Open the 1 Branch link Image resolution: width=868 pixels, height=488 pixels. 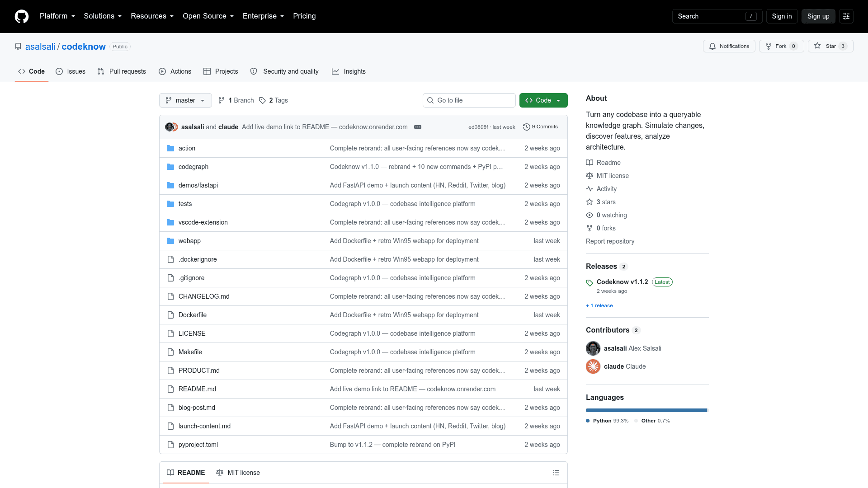pyautogui.click(x=236, y=100)
